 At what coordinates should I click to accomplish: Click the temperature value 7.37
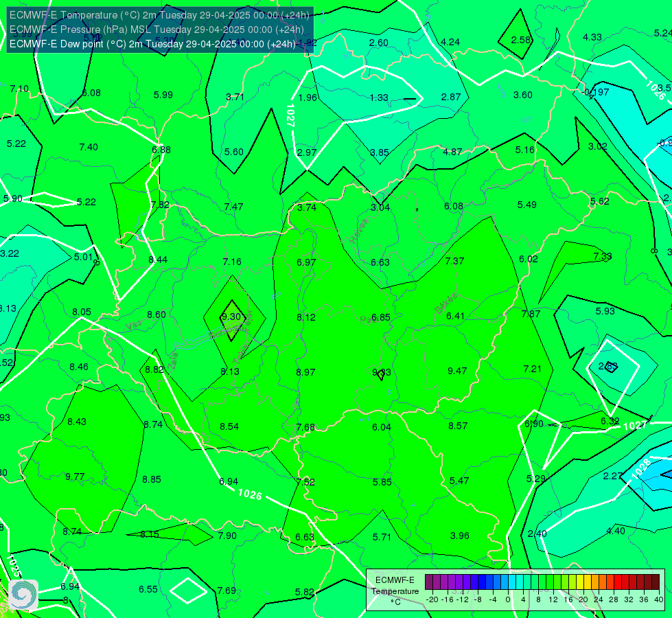pos(454,261)
